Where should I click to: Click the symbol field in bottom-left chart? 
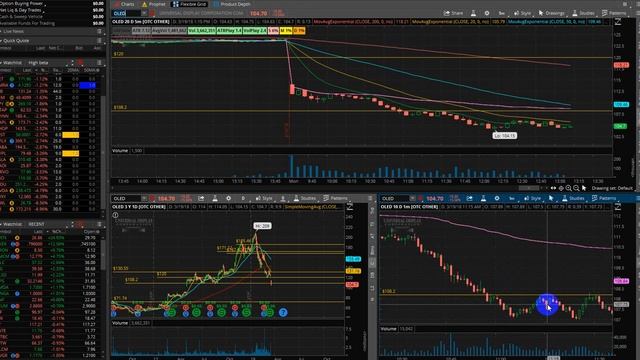pos(126,198)
